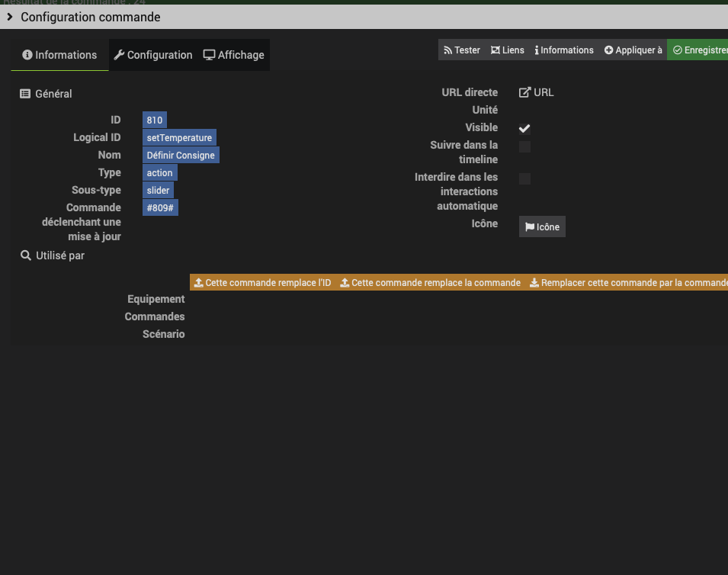Open the Type field showing "action"

(x=159, y=172)
